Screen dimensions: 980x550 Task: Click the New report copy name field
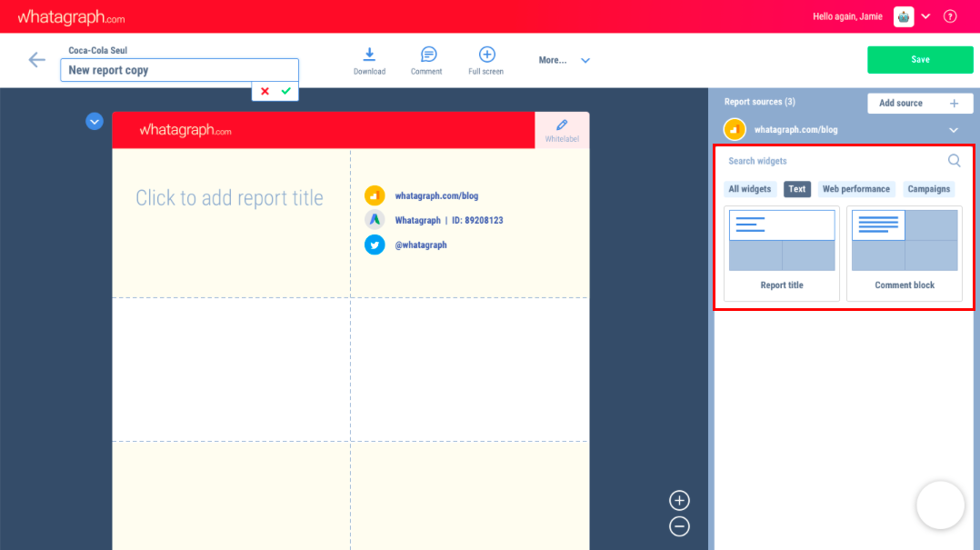pyautogui.click(x=179, y=70)
